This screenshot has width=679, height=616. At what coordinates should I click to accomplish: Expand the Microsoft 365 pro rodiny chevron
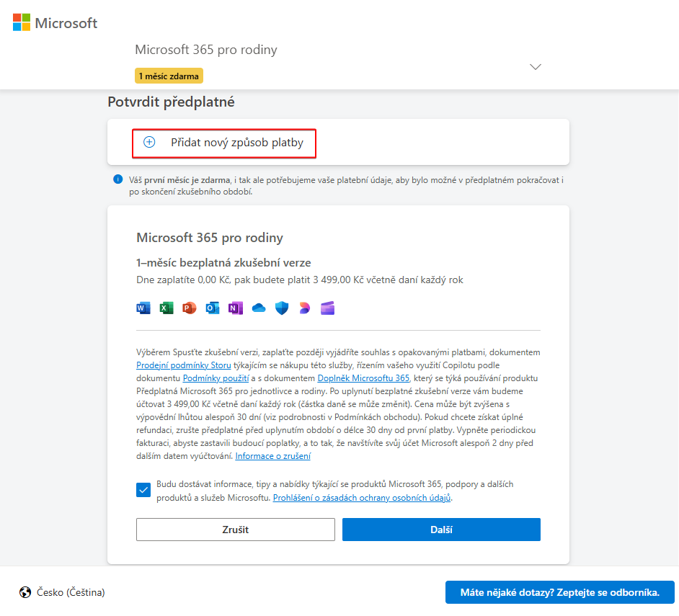click(x=536, y=66)
